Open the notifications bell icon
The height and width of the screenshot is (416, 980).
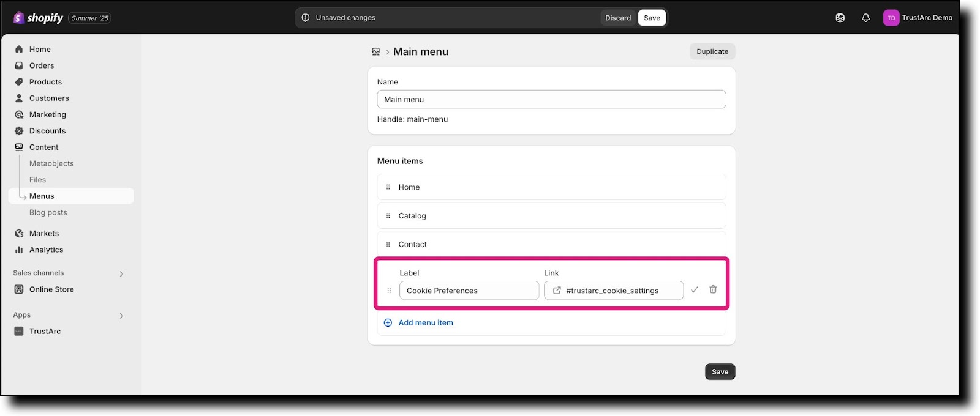865,18
